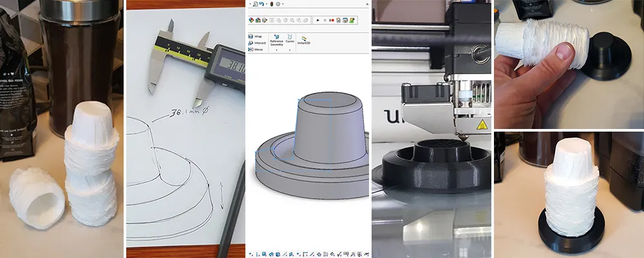Select the Wrap feature tool

(x=255, y=37)
